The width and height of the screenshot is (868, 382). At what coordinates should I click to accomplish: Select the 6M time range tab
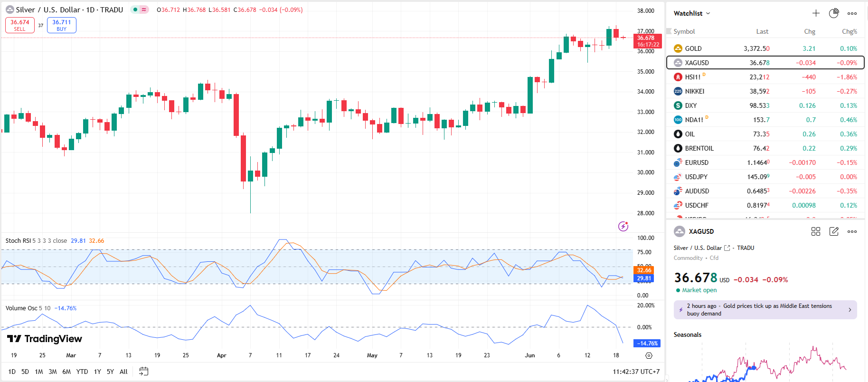point(66,372)
